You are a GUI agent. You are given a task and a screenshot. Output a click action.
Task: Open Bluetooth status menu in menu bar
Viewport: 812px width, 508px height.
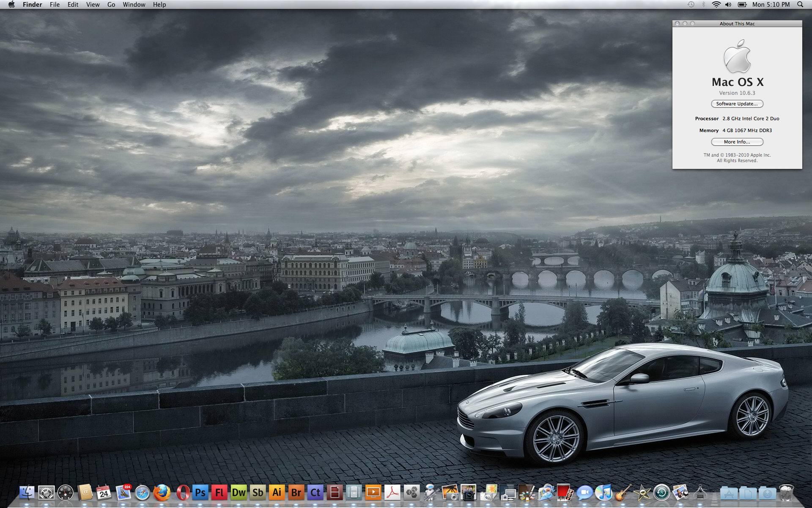coord(704,5)
